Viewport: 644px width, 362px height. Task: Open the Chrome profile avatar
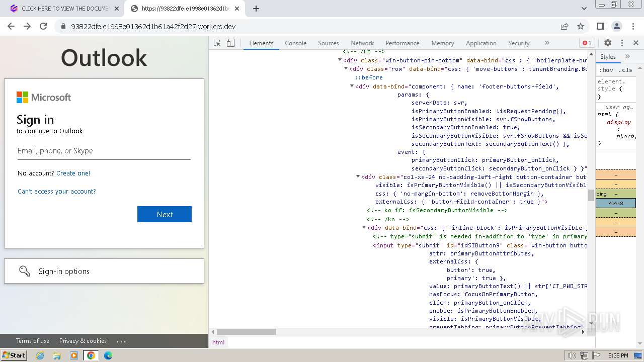[x=616, y=26]
